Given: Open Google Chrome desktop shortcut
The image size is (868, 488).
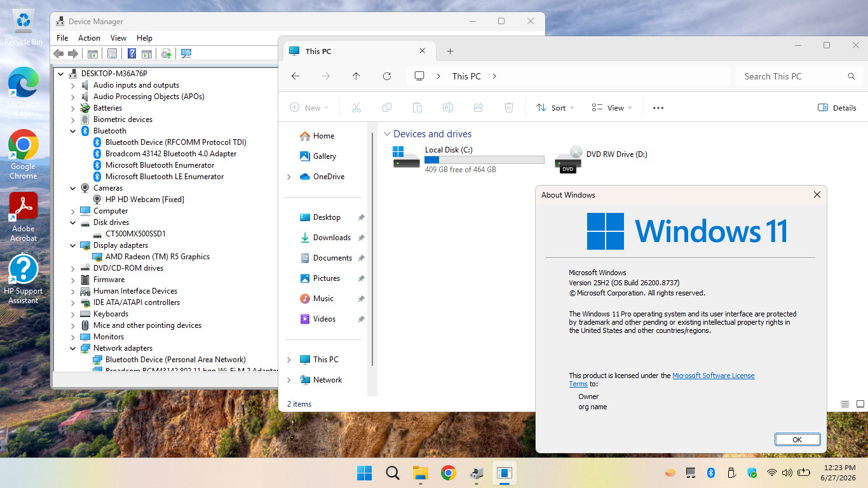Looking at the screenshot, I should (x=24, y=155).
